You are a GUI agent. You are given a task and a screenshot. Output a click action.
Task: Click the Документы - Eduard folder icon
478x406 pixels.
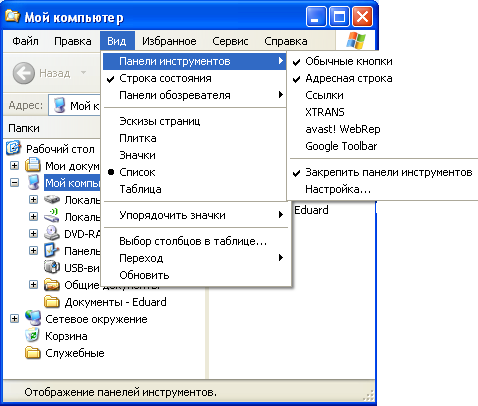pos(52,302)
